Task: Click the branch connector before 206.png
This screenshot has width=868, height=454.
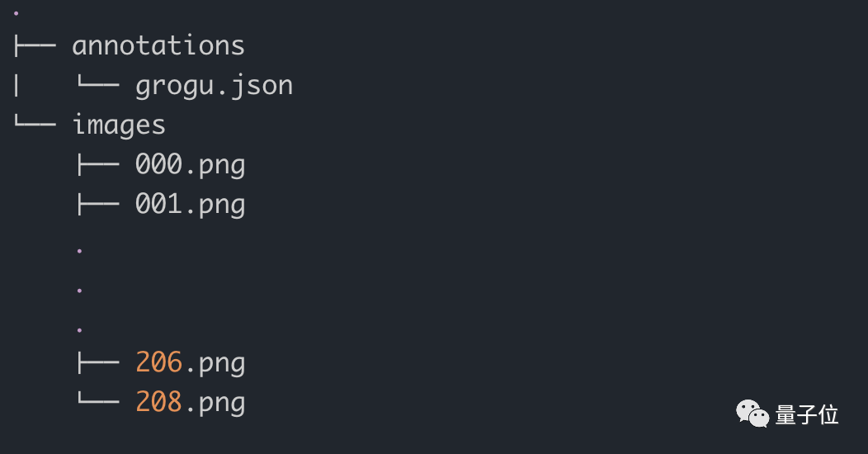Action: [98, 363]
